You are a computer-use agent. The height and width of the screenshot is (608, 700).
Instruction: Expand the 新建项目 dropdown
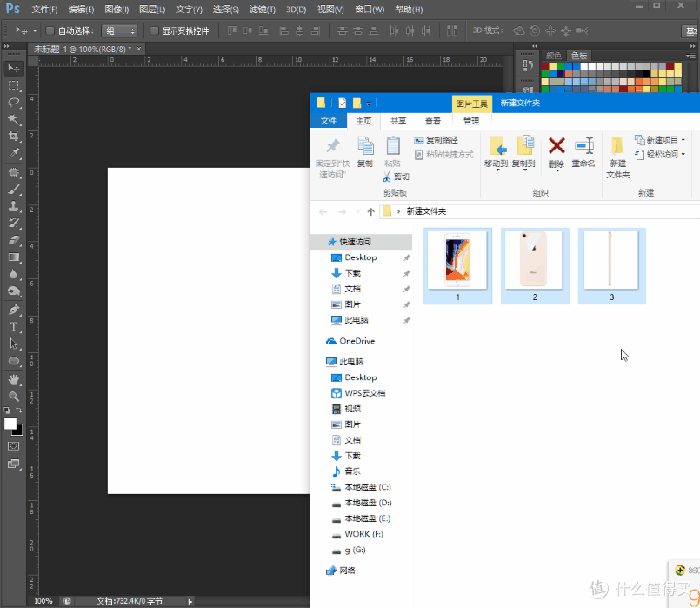tap(683, 140)
